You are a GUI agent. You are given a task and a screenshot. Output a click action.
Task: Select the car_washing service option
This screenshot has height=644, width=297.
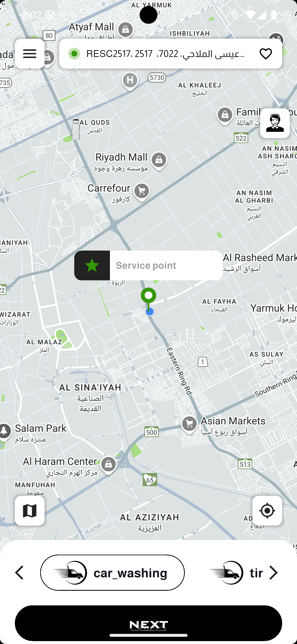[x=112, y=573]
